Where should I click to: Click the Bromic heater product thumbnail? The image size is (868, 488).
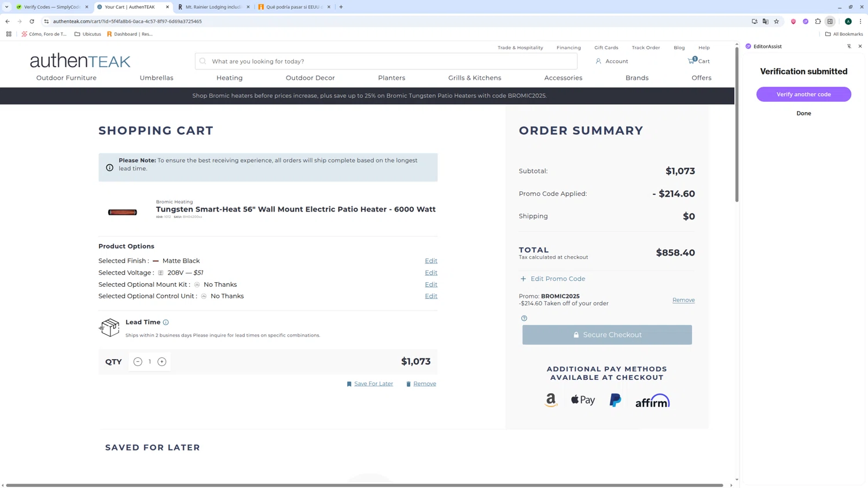click(123, 212)
